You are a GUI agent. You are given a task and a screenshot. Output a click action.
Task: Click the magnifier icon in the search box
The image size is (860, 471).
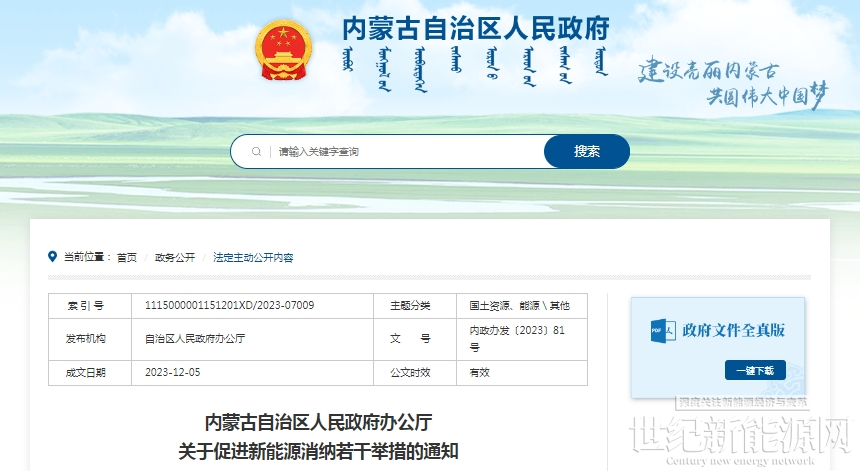click(256, 151)
